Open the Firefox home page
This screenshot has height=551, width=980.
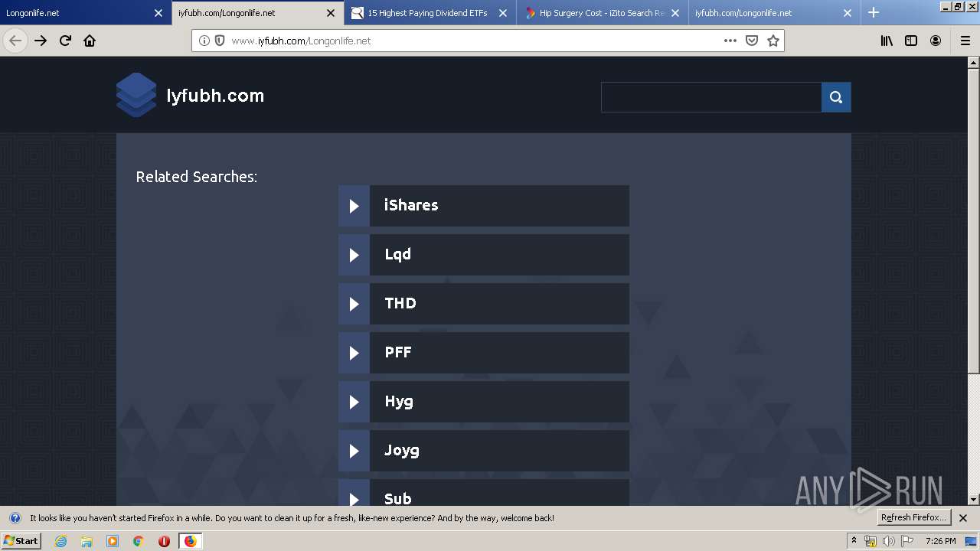[90, 41]
